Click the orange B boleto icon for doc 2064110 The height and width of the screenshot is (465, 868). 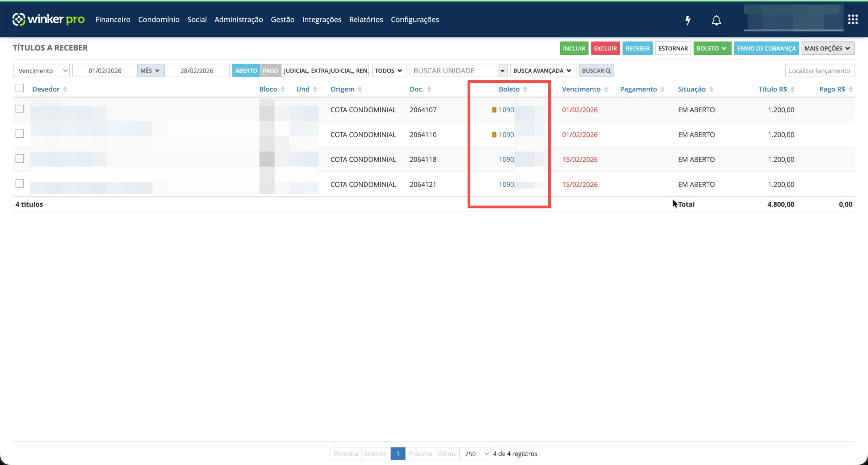[x=494, y=135]
